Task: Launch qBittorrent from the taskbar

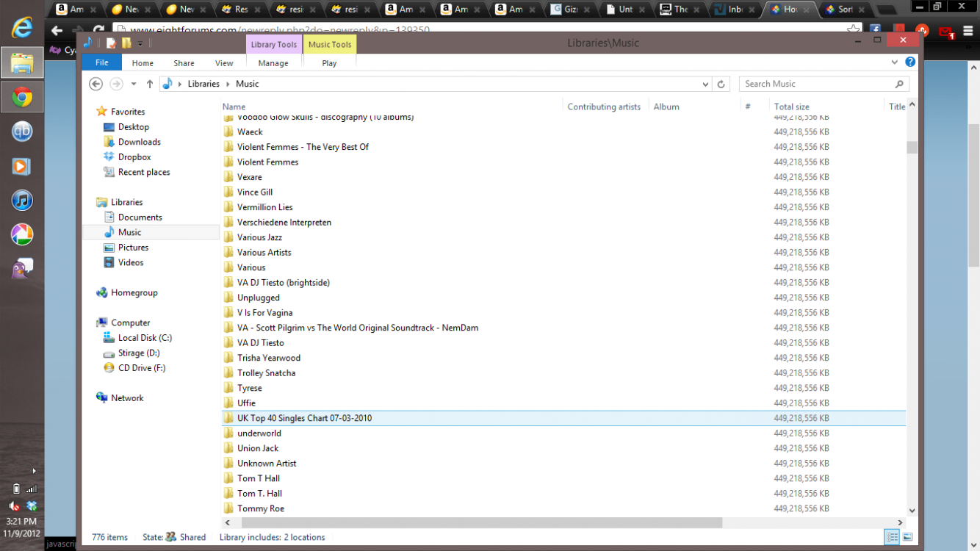Action: (x=23, y=132)
